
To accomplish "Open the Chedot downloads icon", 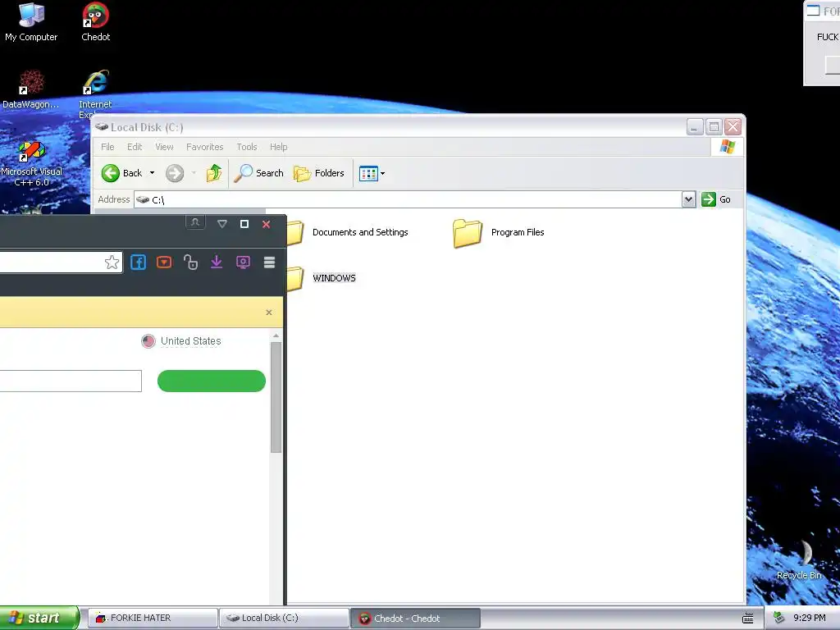I will pos(217,262).
